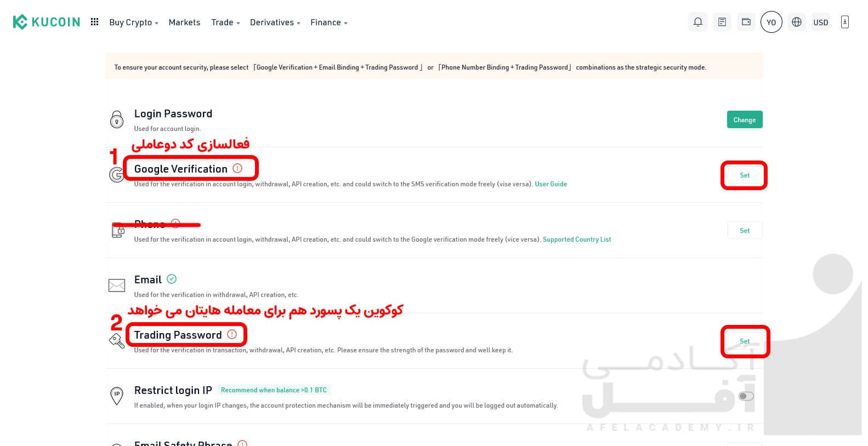The image size is (868, 446).
Task: Open the language globe icon
Action: point(797,22)
